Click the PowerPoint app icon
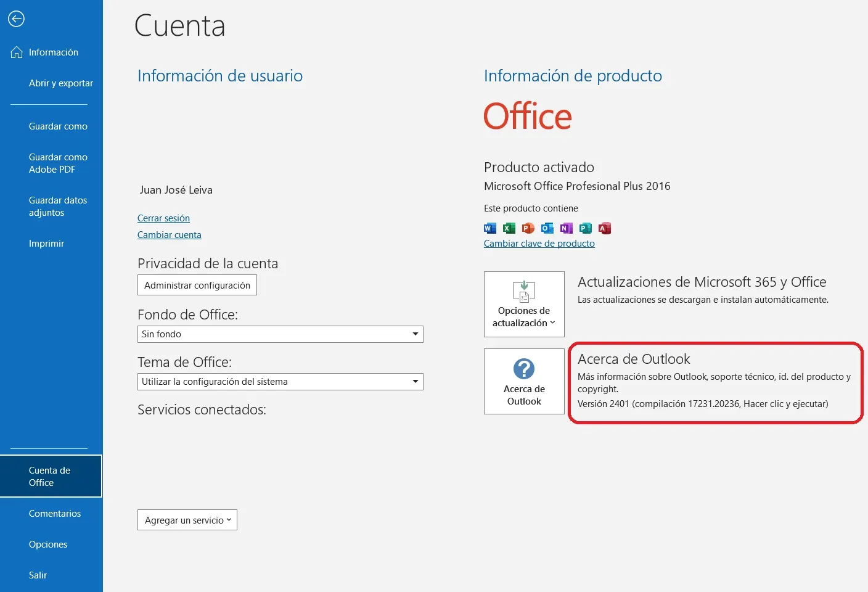Image resolution: width=868 pixels, height=592 pixels. [528, 228]
